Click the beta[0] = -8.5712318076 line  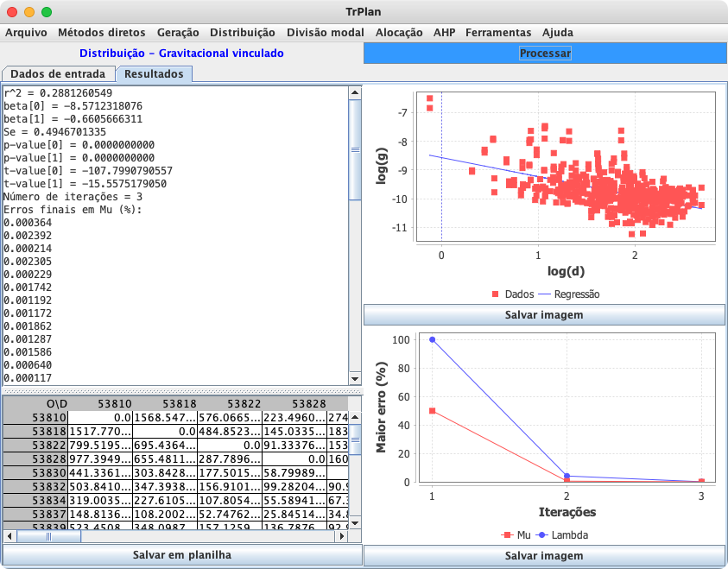(73, 106)
